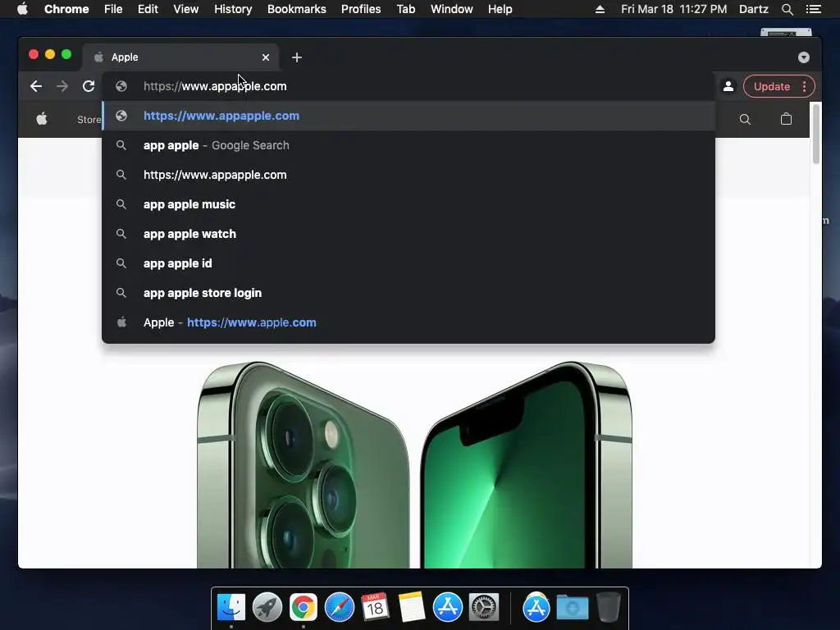Open the Chrome application menu

[x=66, y=9]
